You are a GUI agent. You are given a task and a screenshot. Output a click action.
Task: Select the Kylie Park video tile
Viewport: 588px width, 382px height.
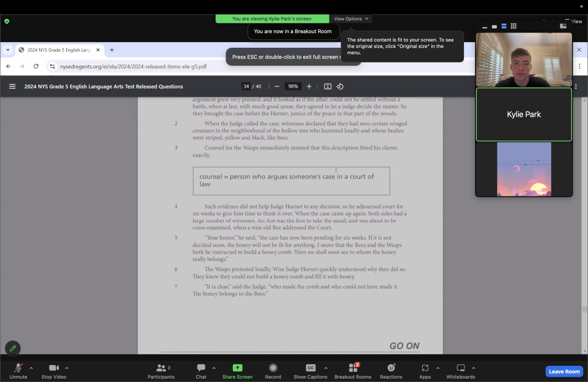coord(524,114)
